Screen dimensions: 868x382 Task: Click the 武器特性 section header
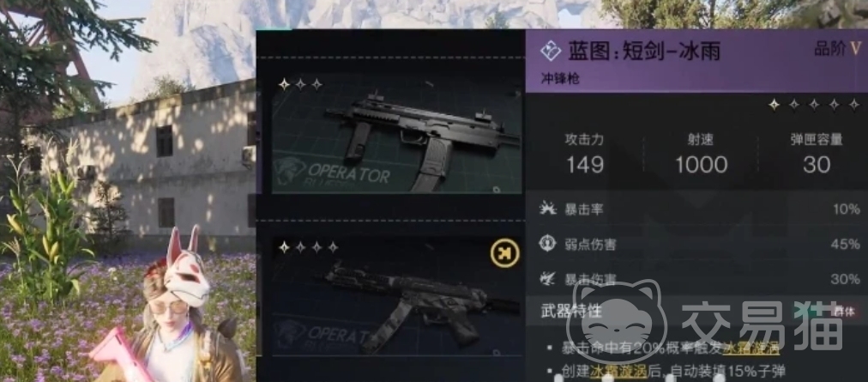click(563, 311)
